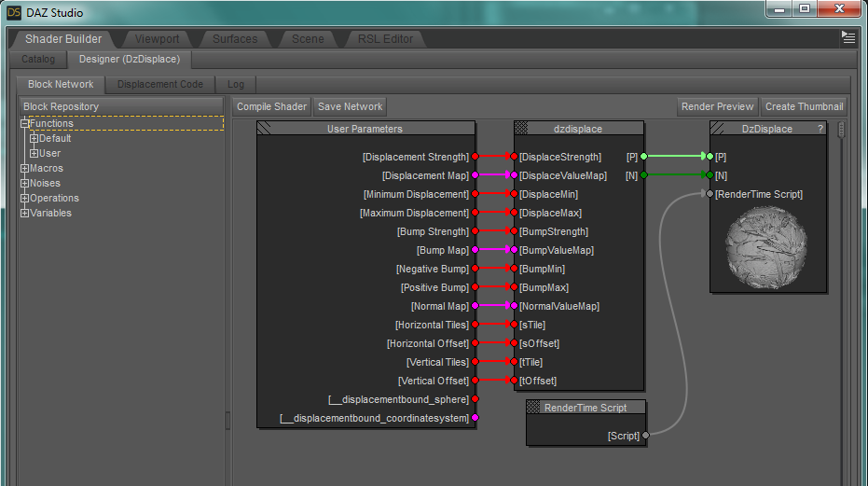This screenshot has width=868, height=486.
Task: Select the Functions tree label
Action: coord(51,123)
